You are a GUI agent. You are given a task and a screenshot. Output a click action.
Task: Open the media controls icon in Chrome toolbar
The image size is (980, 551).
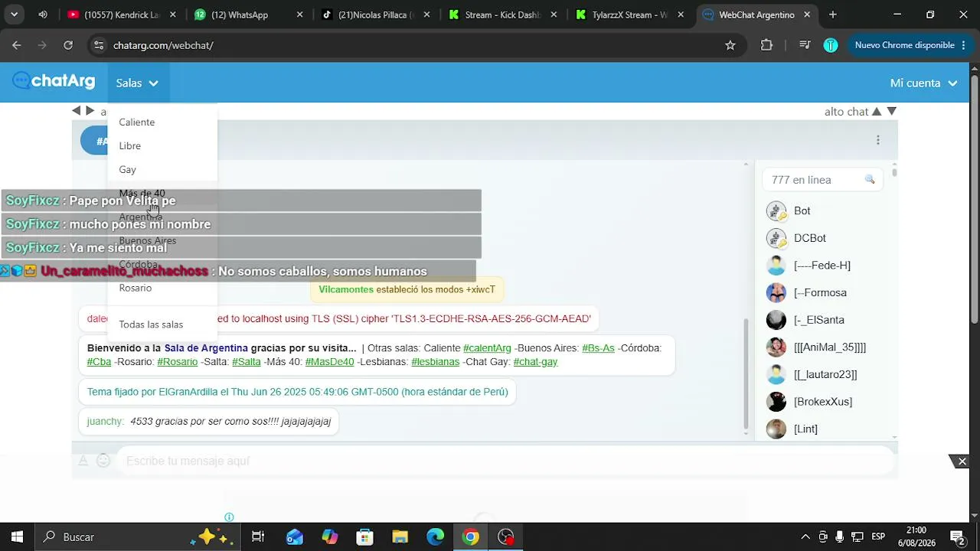(x=805, y=45)
